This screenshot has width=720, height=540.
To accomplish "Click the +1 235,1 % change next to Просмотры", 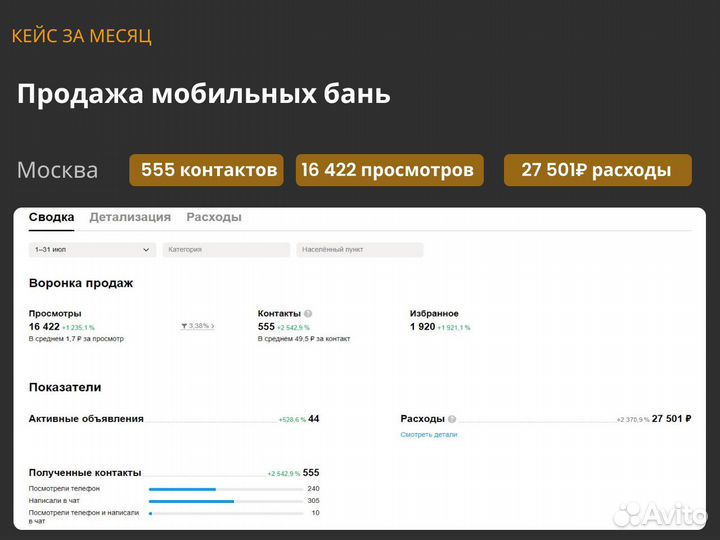I will click(79, 328).
